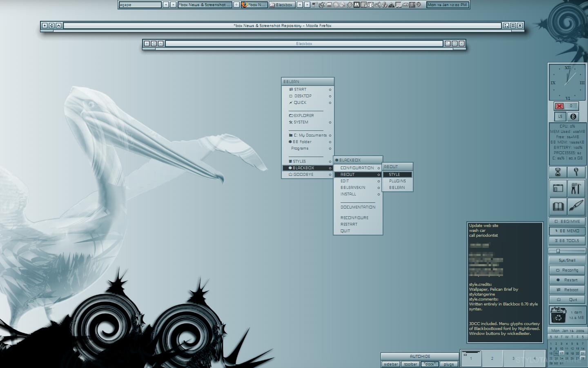Choose PLUGINS in the About submenu
The image size is (588, 368).
pyautogui.click(x=398, y=181)
